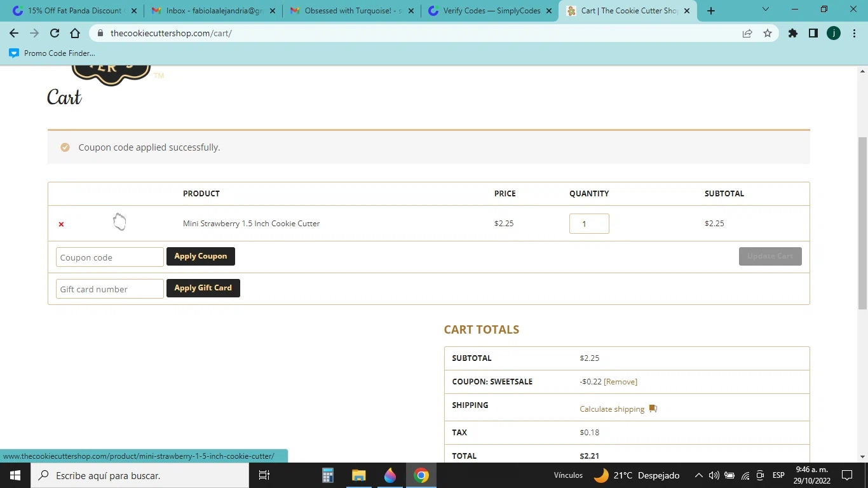This screenshot has height=488, width=868.
Task: Click the tax value $0.18
Action: click(590, 433)
